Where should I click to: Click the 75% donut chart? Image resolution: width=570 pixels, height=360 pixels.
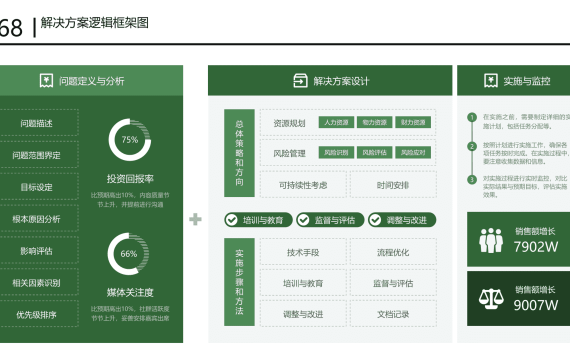(130, 140)
